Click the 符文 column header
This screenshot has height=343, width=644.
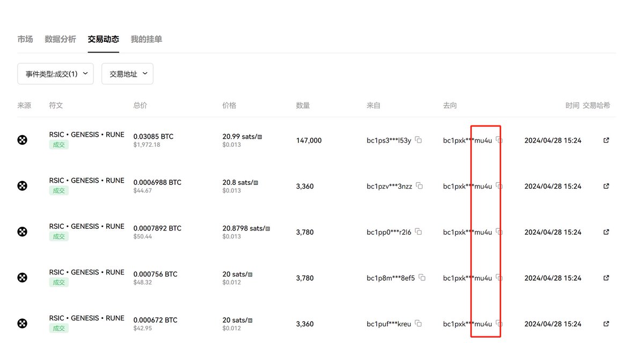coord(56,106)
